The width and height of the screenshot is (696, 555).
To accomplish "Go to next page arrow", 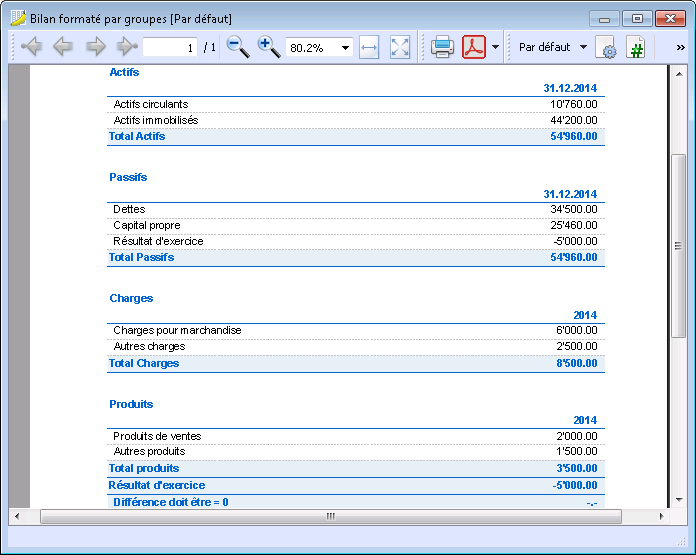I will click(x=95, y=47).
